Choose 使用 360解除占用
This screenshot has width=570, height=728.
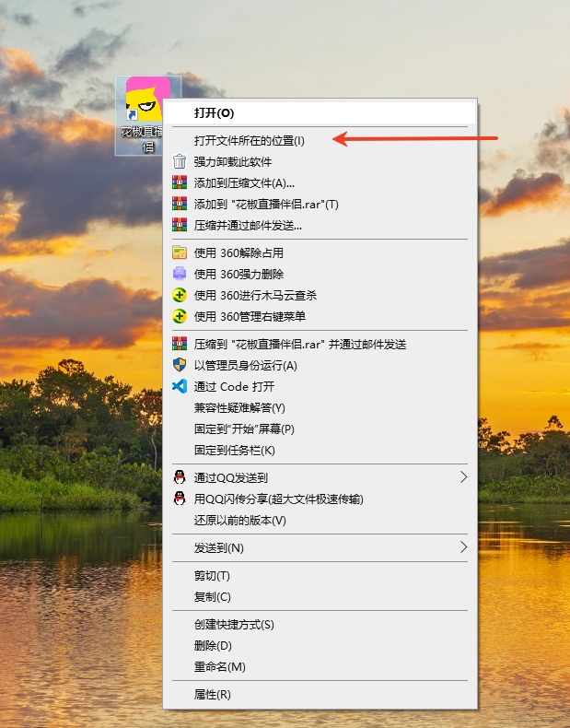click(x=320, y=253)
